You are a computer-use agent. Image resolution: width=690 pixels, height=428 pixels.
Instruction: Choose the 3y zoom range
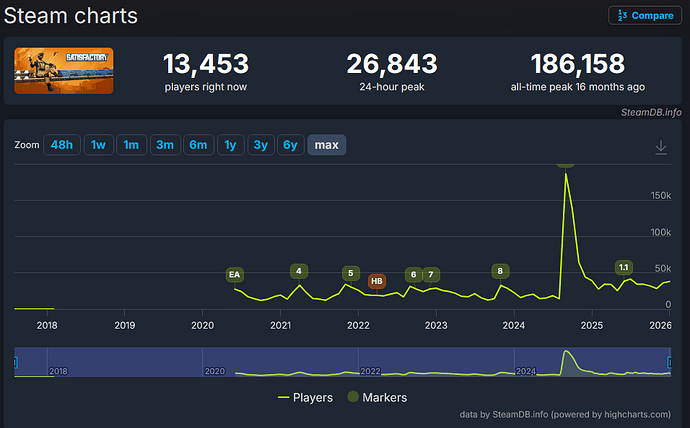tap(260, 145)
